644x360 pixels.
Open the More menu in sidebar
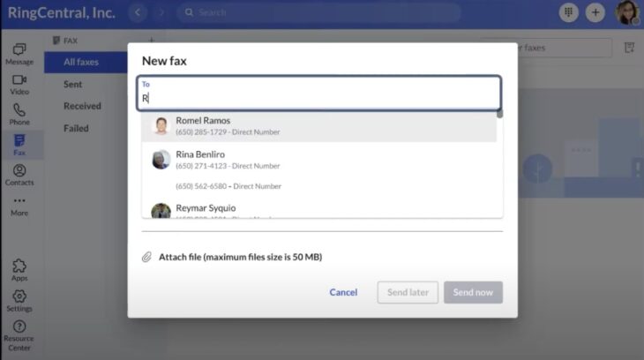pos(19,205)
